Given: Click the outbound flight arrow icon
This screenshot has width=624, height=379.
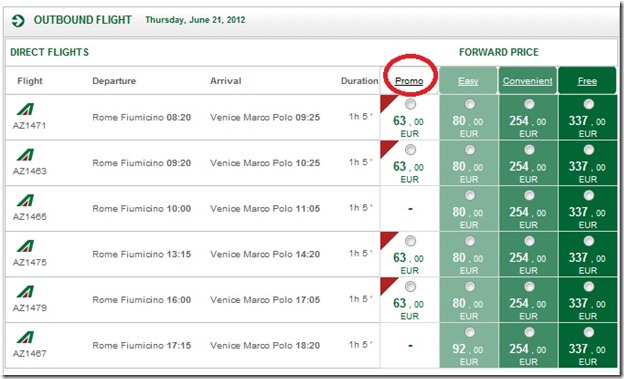Looking at the screenshot, I should 18,21.
